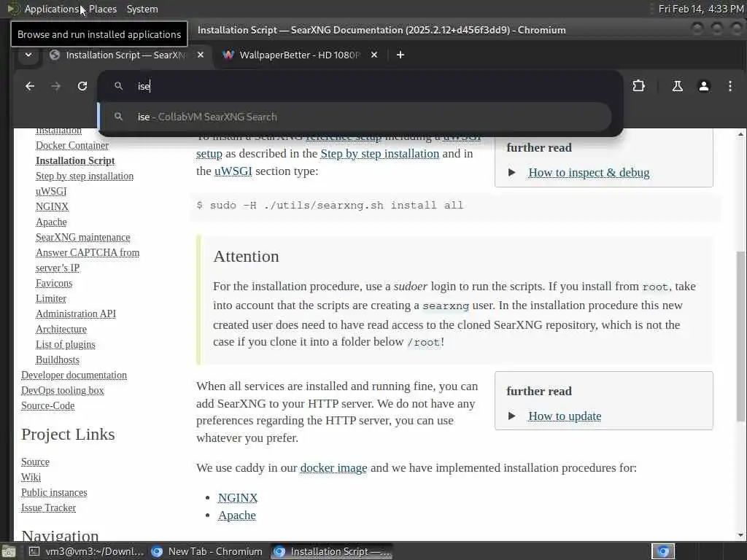Follow the 'docker image' link
Screen dimensions: 747x560
tap(333, 467)
